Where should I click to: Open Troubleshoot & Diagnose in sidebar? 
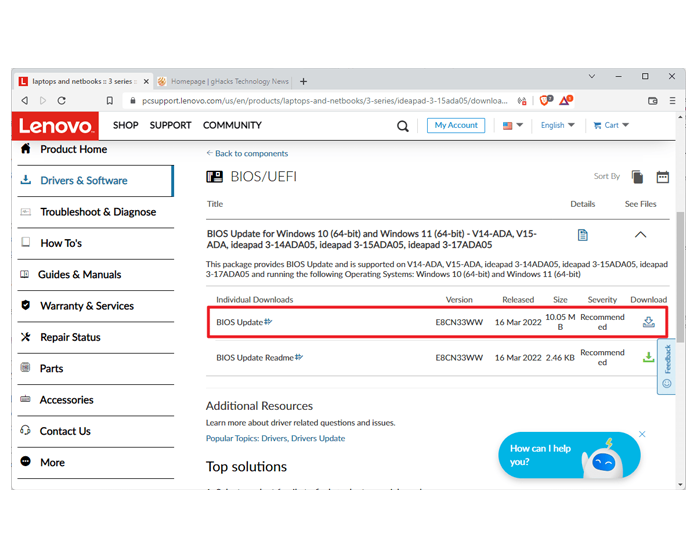click(x=96, y=212)
